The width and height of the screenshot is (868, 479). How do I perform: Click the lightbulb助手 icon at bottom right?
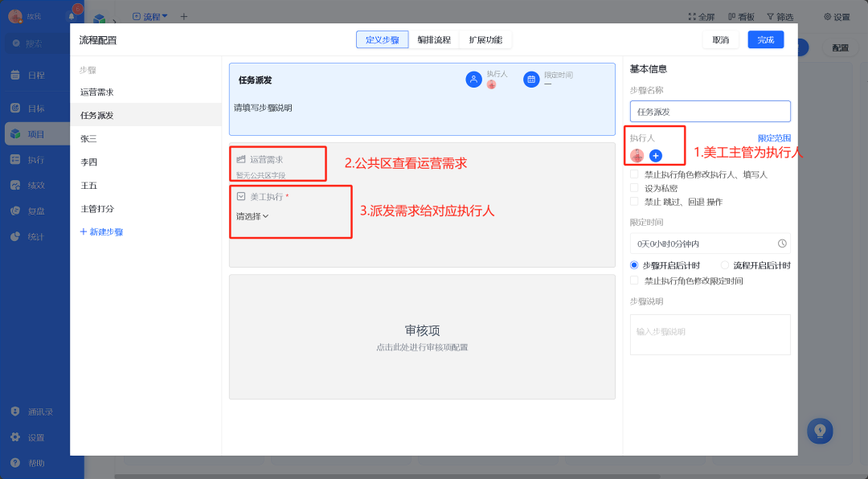(x=820, y=431)
